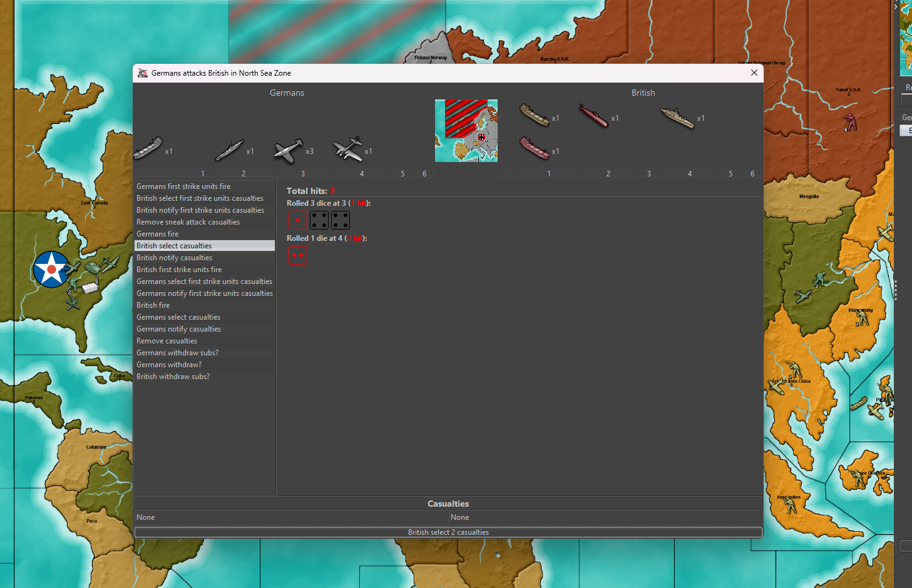
Task: Click the infantry unit in Kwangtung
Action: click(862, 318)
